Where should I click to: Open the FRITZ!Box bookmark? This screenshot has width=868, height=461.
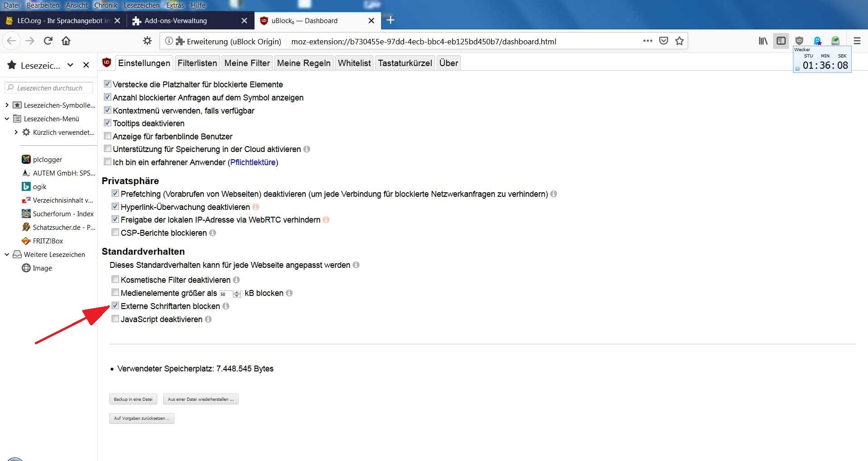point(43,241)
